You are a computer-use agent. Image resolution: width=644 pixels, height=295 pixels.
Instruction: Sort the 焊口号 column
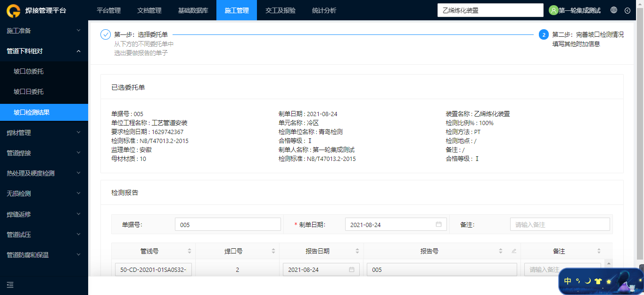[273, 251]
